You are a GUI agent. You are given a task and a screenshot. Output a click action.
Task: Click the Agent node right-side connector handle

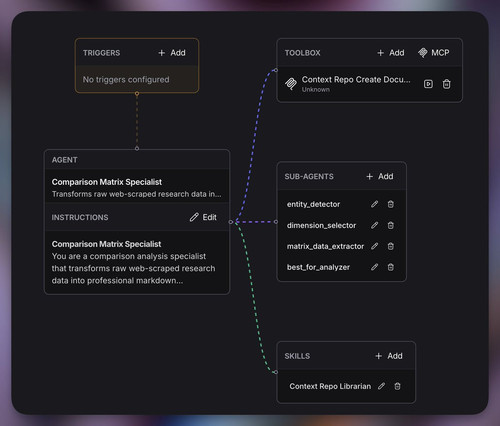[x=231, y=222]
